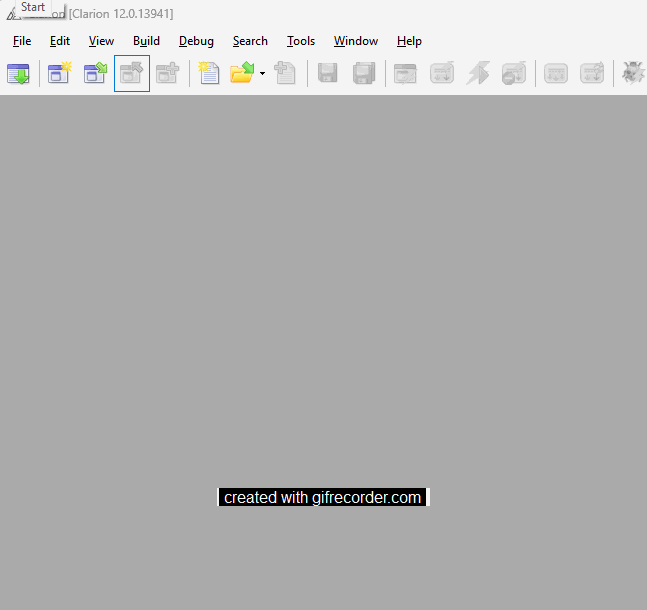
Task: Click the greyed build icon left of lightning bolt
Action: pyautogui.click(x=442, y=73)
